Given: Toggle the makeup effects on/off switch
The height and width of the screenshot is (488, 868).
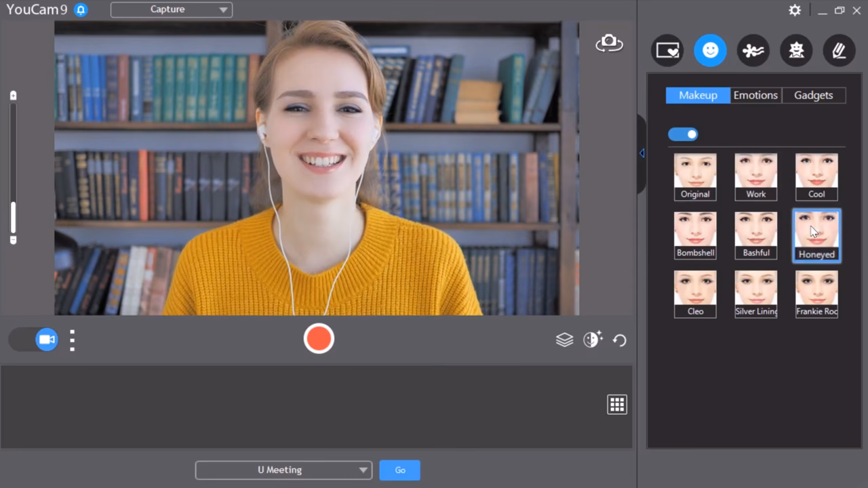Looking at the screenshot, I should [x=683, y=134].
